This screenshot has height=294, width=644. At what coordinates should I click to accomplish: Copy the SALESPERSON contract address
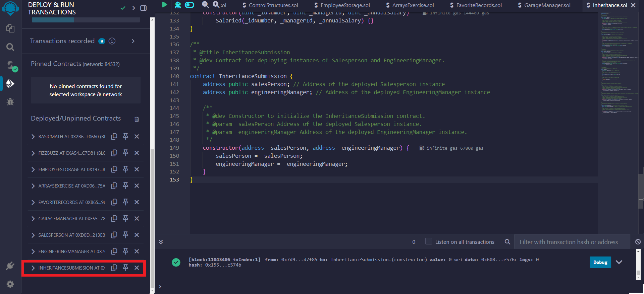point(114,235)
